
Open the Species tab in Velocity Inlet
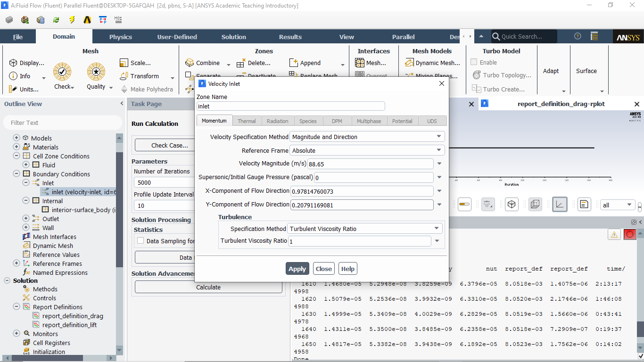click(308, 121)
